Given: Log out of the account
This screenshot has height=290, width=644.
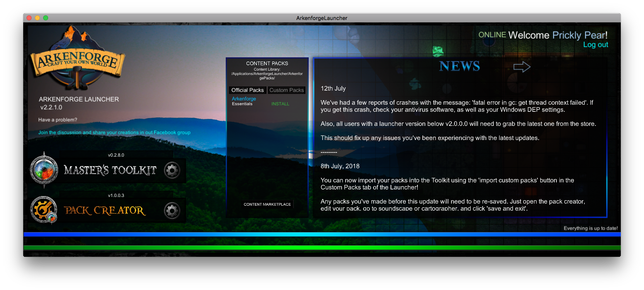Looking at the screenshot, I should tap(595, 45).
